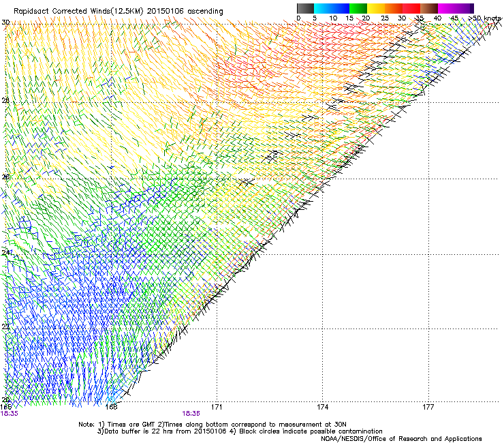Click the '26' latitude label on left axis
Image resolution: width=504 pixels, height=443 pixels.
[x=5, y=177]
